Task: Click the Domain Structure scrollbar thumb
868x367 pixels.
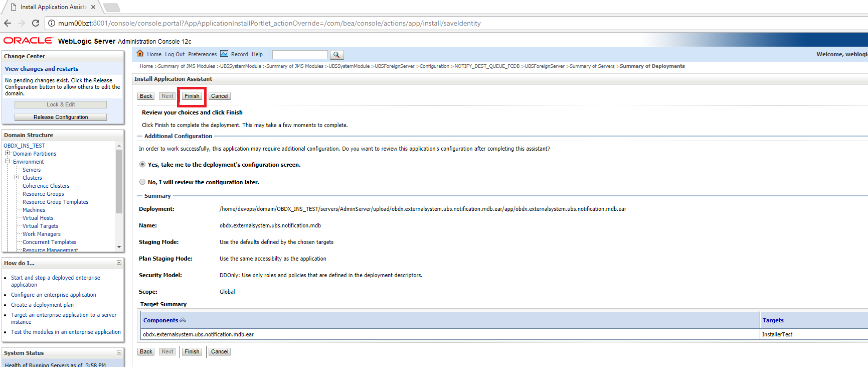Action: 119,181
